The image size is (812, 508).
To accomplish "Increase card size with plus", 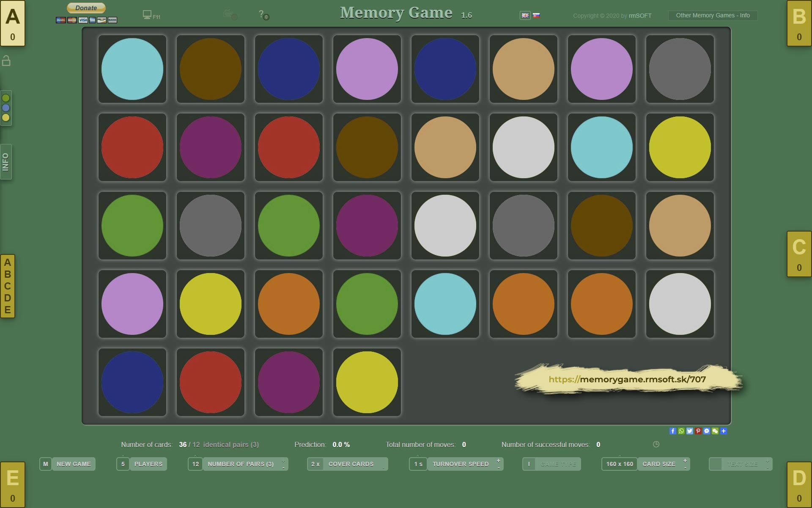I will (x=685, y=461).
